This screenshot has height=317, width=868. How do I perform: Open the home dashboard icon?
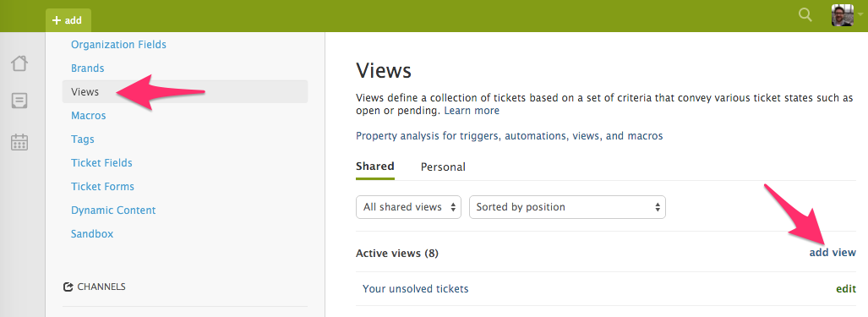[x=19, y=63]
